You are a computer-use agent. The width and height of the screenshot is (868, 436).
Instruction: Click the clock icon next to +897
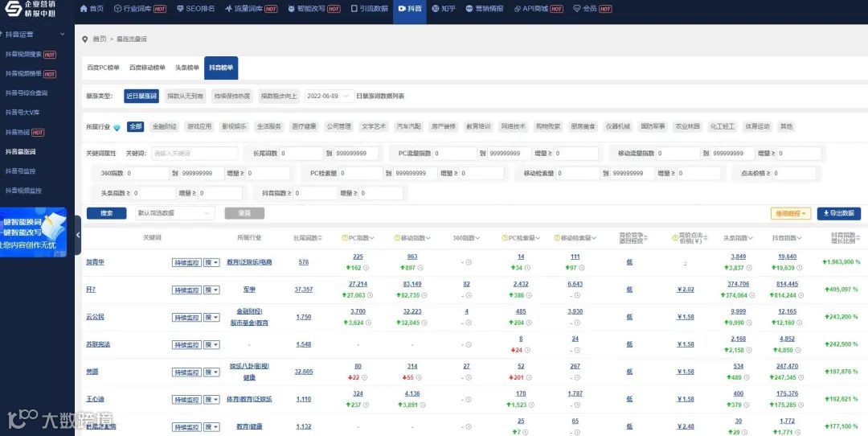pyautogui.click(x=420, y=268)
